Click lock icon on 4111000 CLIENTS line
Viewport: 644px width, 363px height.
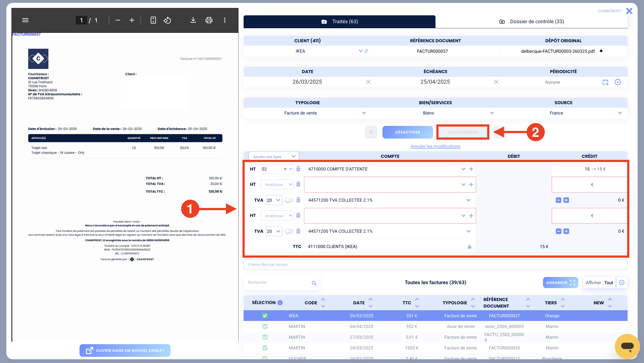coord(469,247)
